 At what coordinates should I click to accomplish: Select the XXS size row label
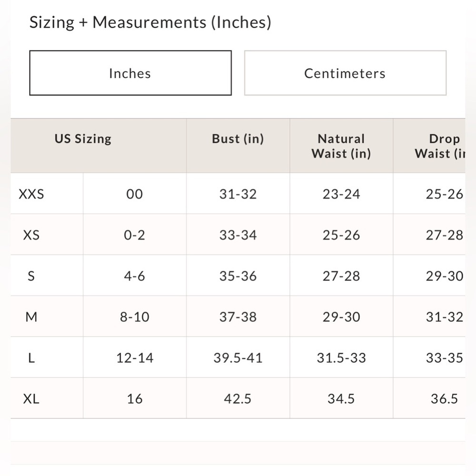(x=31, y=194)
